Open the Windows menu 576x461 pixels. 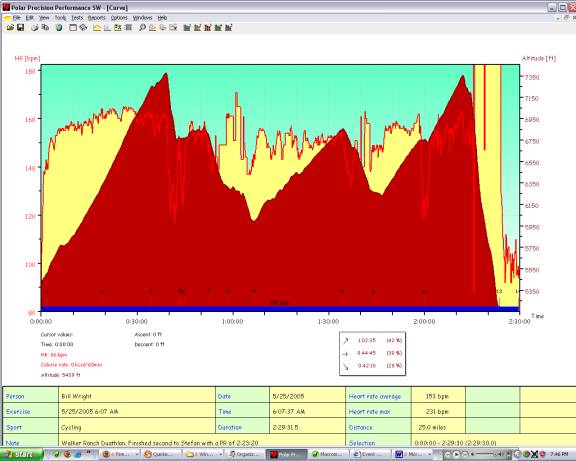point(143,18)
